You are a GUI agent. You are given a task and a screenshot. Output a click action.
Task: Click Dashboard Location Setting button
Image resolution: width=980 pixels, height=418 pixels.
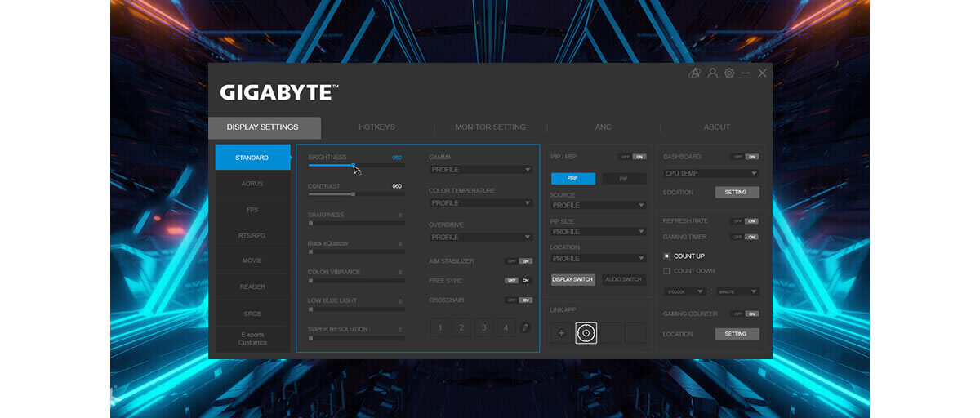(x=737, y=193)
